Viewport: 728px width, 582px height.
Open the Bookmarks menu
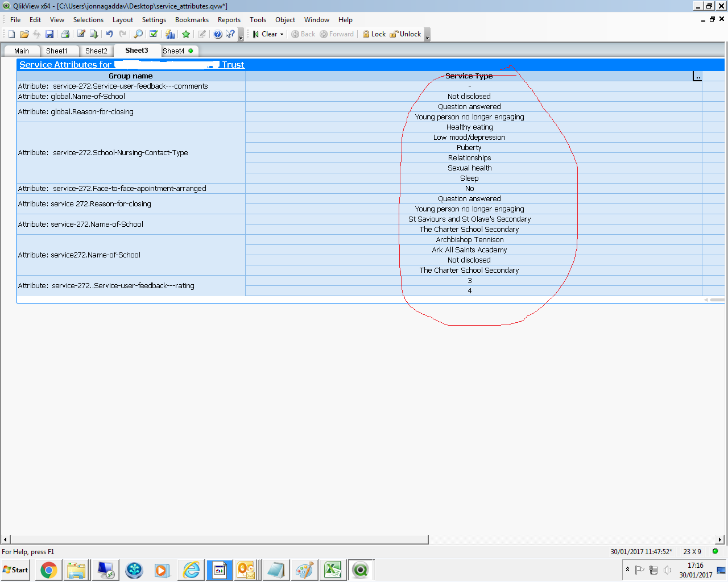(192, 20)
